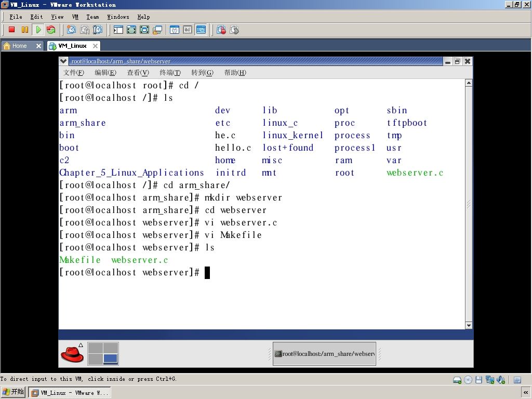Reset the VM with the red-green arrows icon
Screen dimensions: 532x399
(51, 30)
